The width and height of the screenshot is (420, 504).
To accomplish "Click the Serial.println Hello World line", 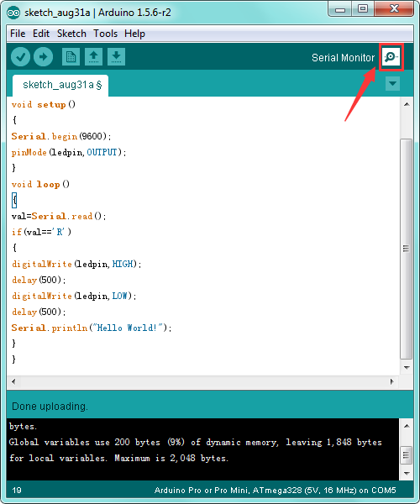I will pos(92,328).
